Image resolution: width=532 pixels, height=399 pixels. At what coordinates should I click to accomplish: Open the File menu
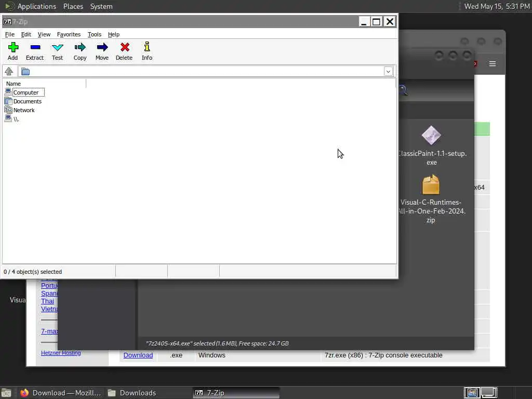(x=9, y=34)
